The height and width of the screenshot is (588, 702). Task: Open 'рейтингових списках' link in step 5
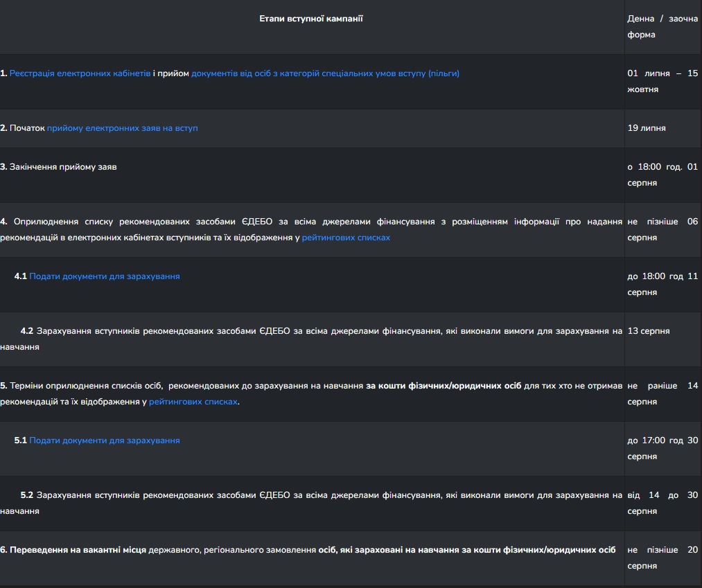click(193, 402)
